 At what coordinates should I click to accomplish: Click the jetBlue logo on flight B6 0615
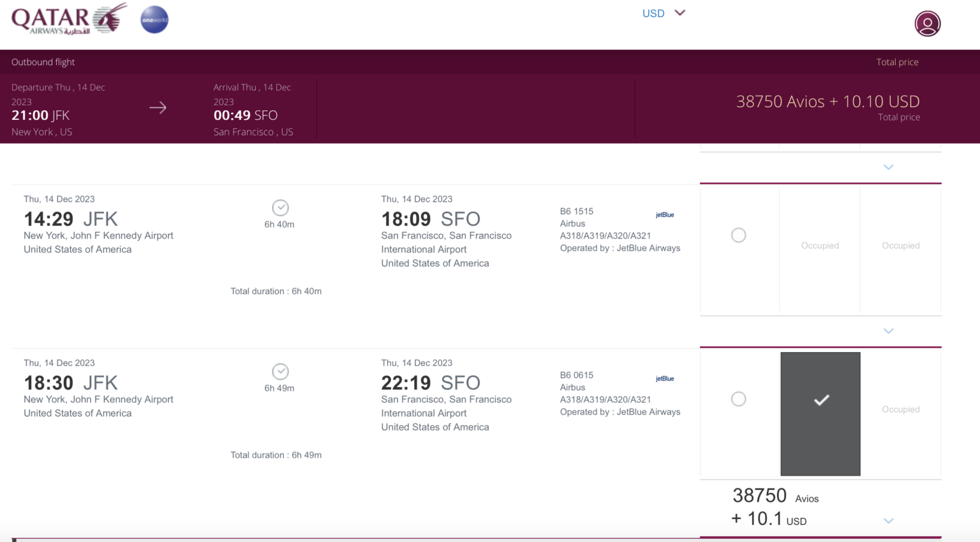pyautogui.click(x=664, y=378)
